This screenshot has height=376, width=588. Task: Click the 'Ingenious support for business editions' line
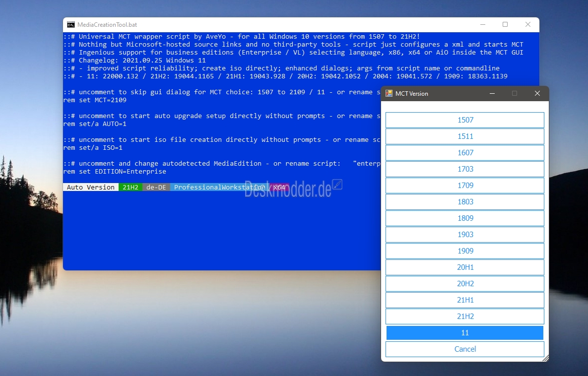[x=293, y=53]
